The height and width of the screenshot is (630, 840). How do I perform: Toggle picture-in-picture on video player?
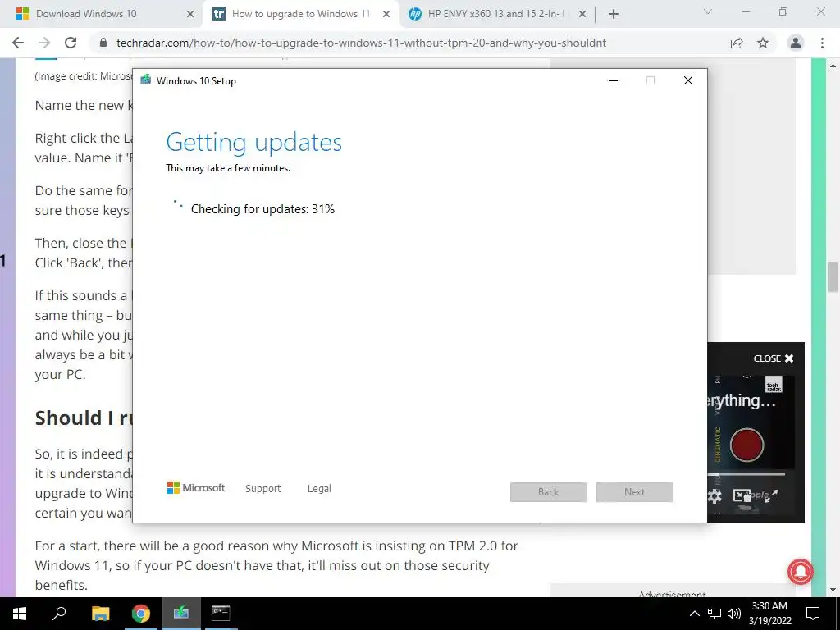(742, 496)
